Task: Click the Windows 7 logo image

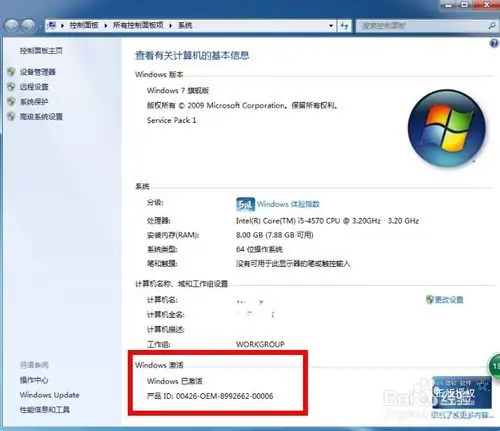Action: [447, 128]
